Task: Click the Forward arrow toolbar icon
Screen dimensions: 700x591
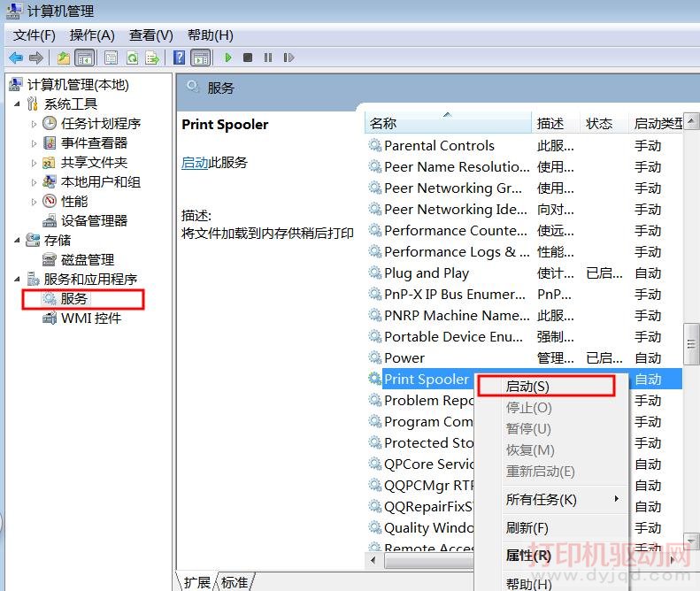Action: tap(36, 58)
